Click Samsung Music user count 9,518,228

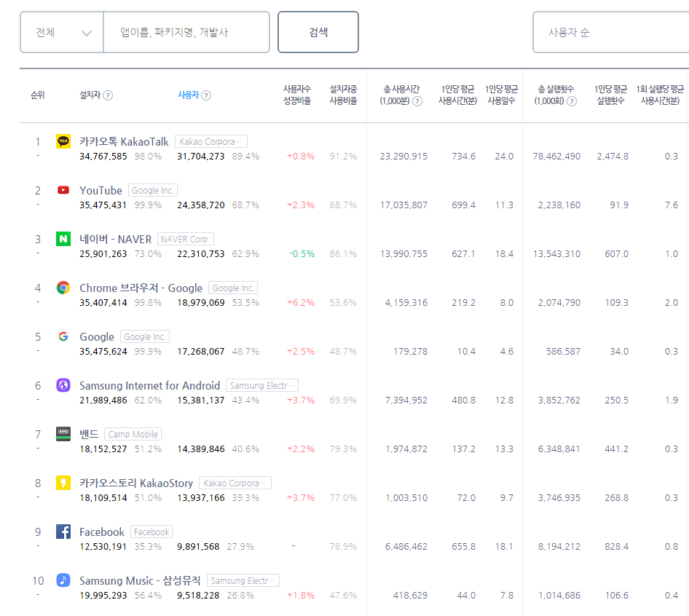coord(198,596)
